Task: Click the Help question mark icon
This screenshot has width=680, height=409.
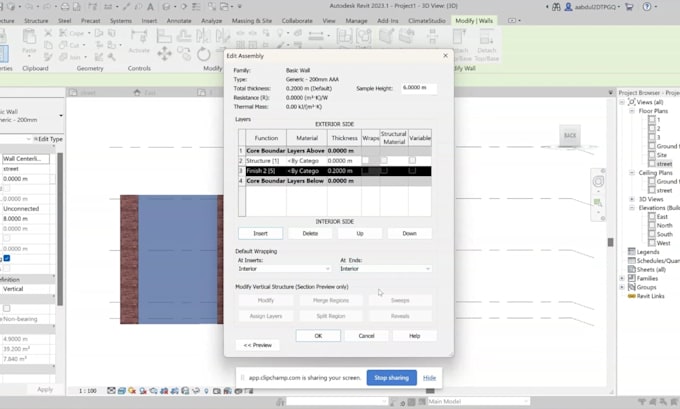Action: 647,7
